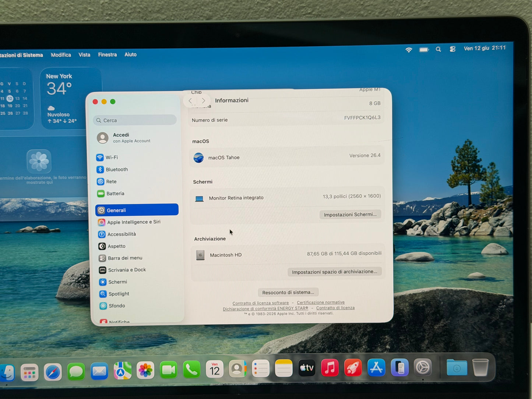The height and width of the screenshot is (399, 532).
Task: Open Mail from the Dock
Action: [x=99, y=371]
